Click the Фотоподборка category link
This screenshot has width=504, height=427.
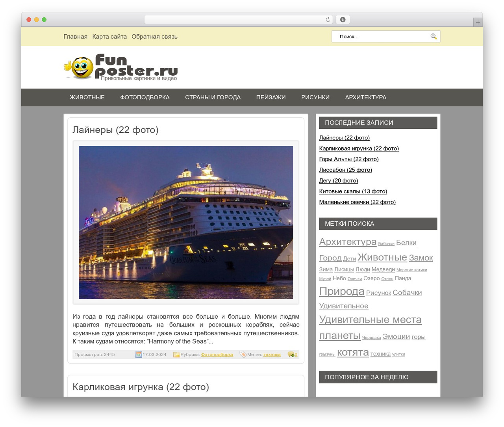click(217, 355)
